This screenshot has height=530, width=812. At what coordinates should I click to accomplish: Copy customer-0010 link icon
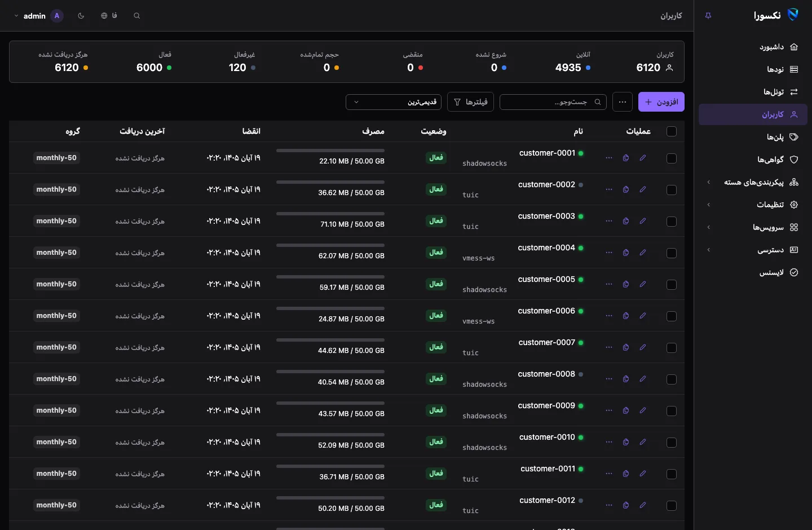click(x=625, y=442)
